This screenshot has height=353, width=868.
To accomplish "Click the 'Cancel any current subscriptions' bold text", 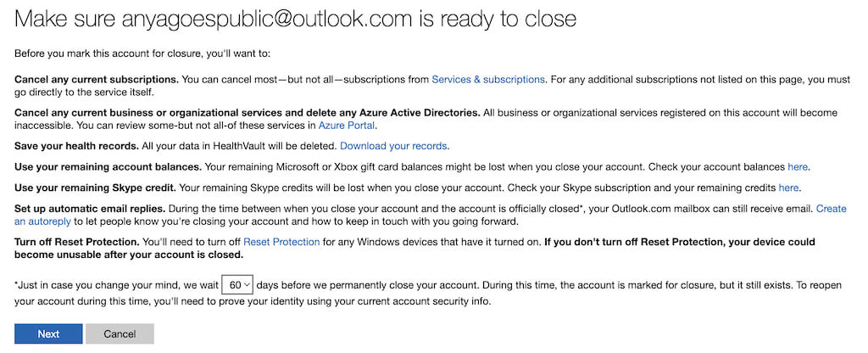I will pos(96,80).
